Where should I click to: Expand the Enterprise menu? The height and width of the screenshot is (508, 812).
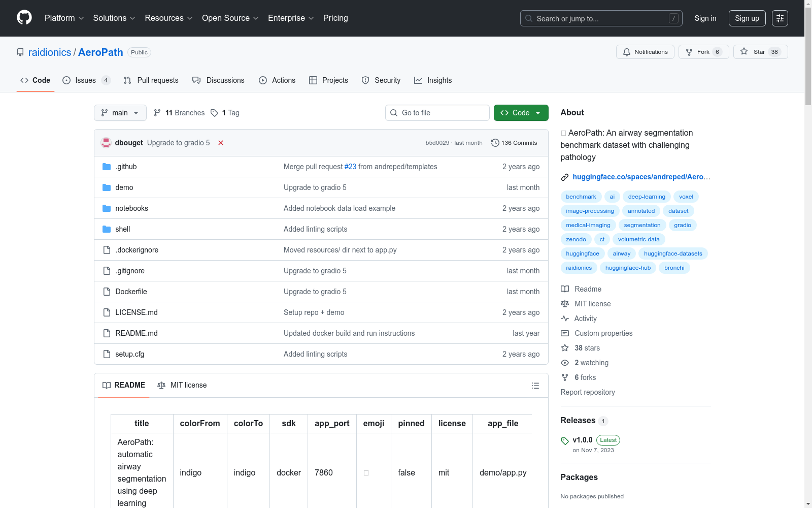[x=291, y=18]
